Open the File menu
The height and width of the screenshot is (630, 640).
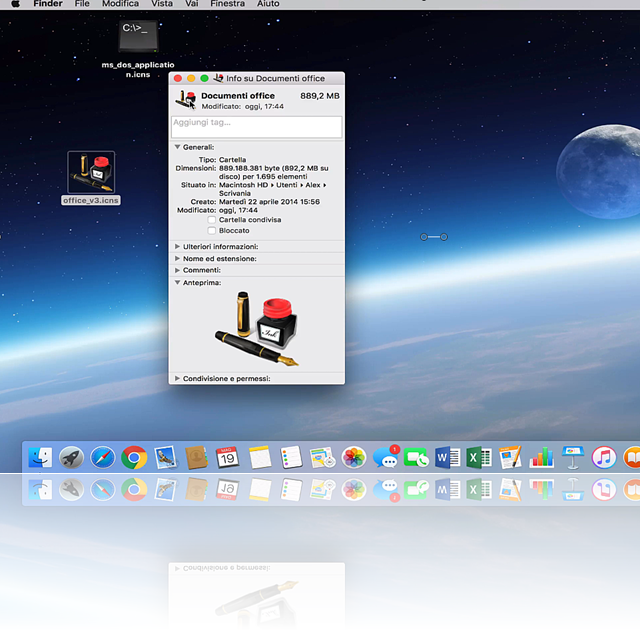click(x=82, y=4)
